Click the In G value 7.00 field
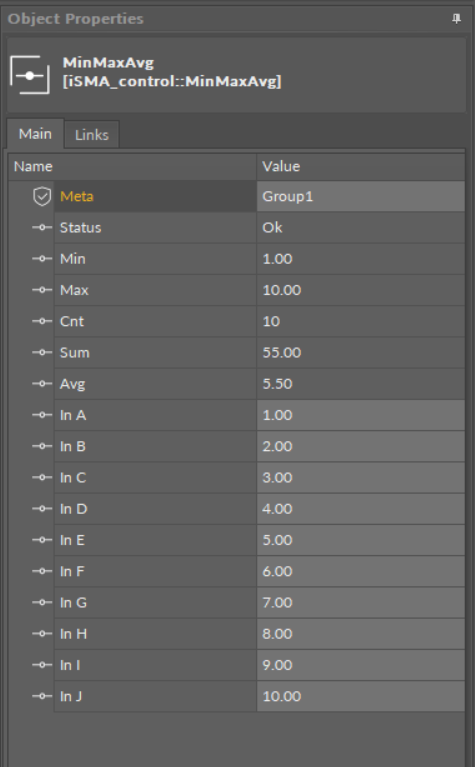The image size is (475, 767). (x=361, y=603)
